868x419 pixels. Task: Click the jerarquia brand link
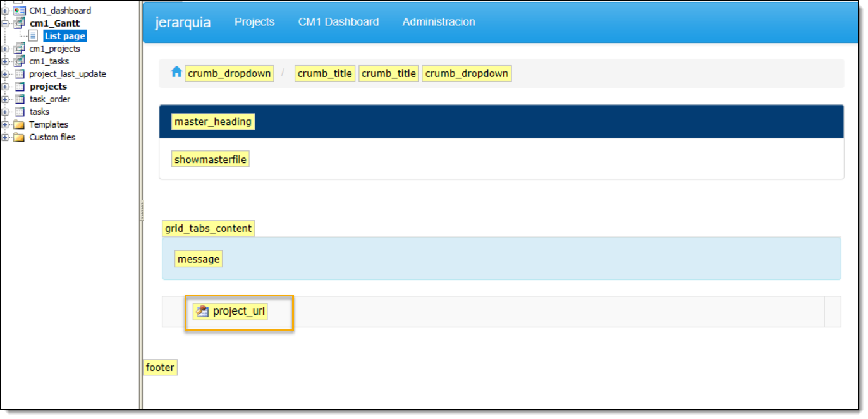point(181,21)
